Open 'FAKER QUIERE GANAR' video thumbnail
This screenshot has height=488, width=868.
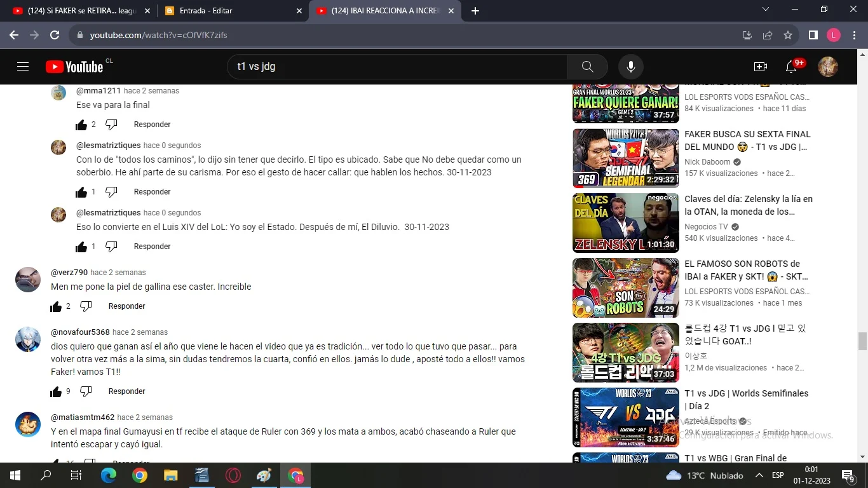pyautogui.click(x=626, y=103)
